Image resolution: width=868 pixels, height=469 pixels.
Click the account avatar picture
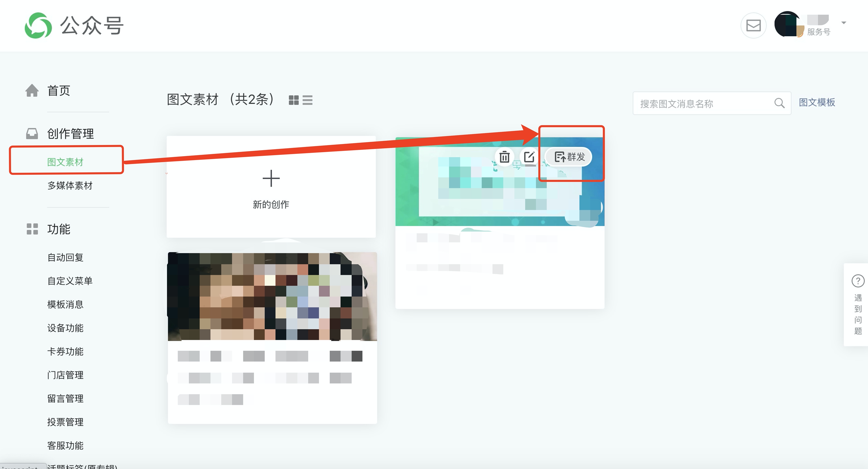point(788,24)
